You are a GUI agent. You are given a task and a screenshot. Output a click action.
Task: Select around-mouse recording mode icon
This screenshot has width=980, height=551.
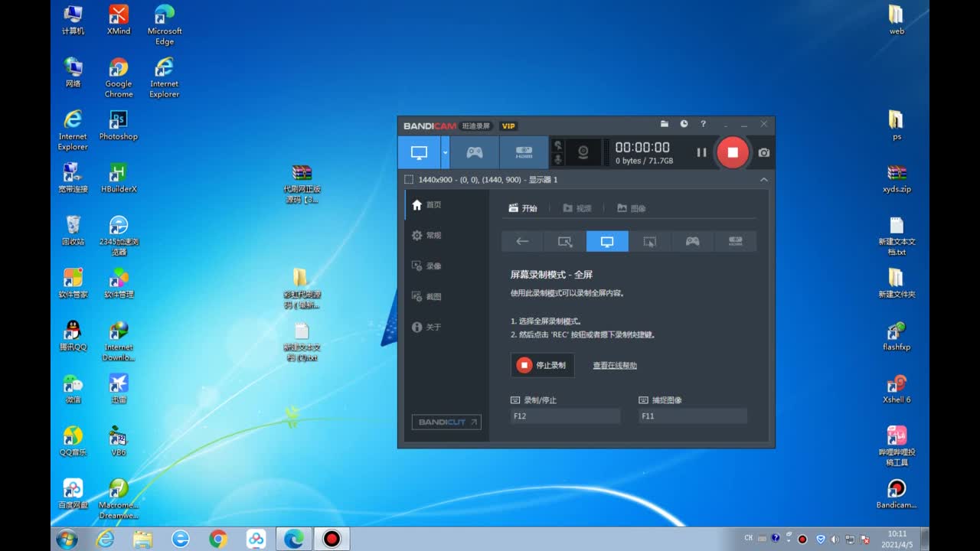[650, 241]
